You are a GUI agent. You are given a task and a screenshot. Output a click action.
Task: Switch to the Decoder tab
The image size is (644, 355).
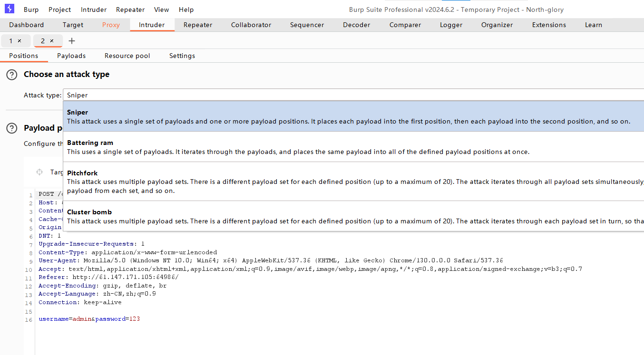(x=357, y=25)
